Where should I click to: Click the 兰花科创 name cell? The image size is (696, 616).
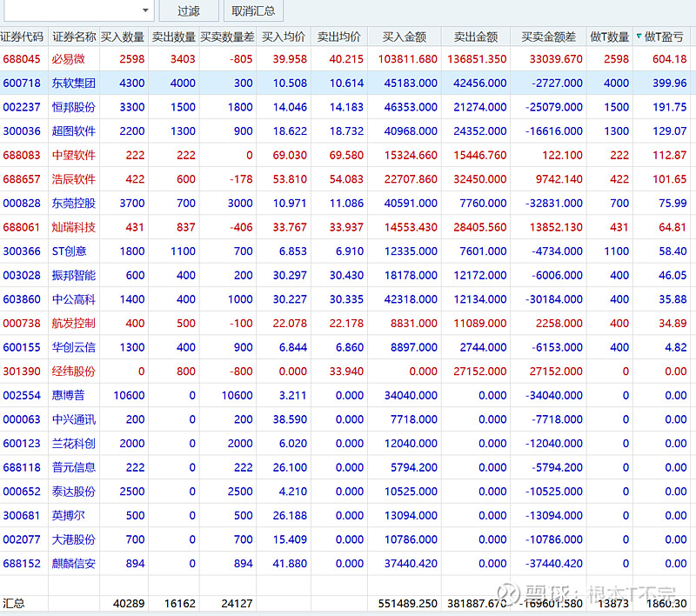pos(74,444)
